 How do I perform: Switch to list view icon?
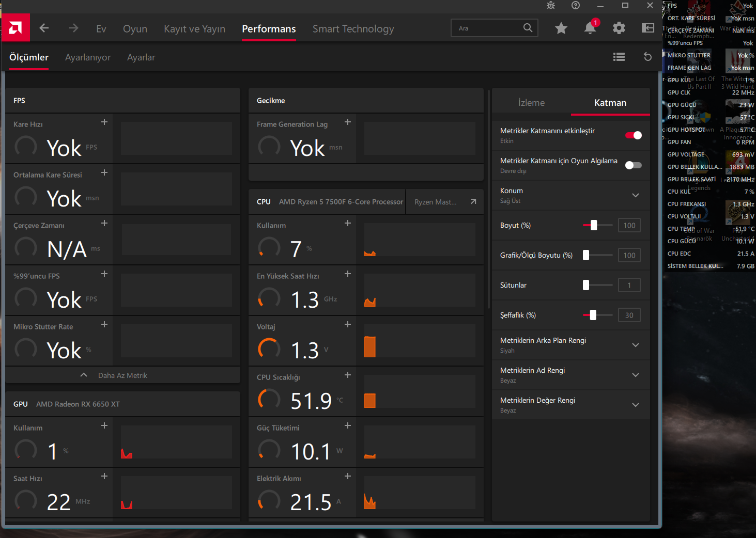(x=619, y=57)
